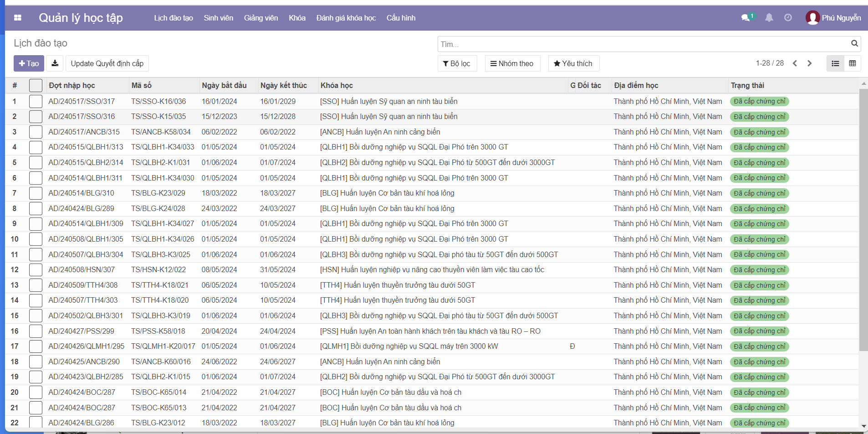868x434 pixels.
Task: Switch to table grid view icon
Action: pyautogui.click(x=853, y=63)
